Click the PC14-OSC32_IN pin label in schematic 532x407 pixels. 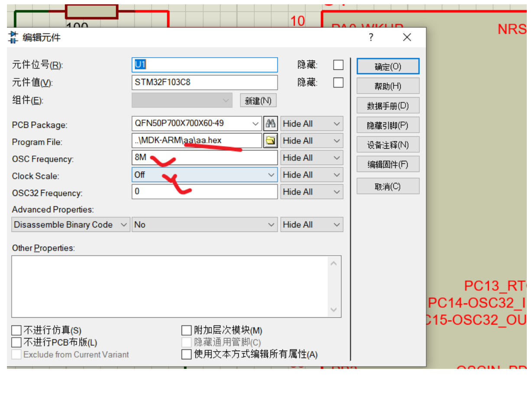coord(477,303)
